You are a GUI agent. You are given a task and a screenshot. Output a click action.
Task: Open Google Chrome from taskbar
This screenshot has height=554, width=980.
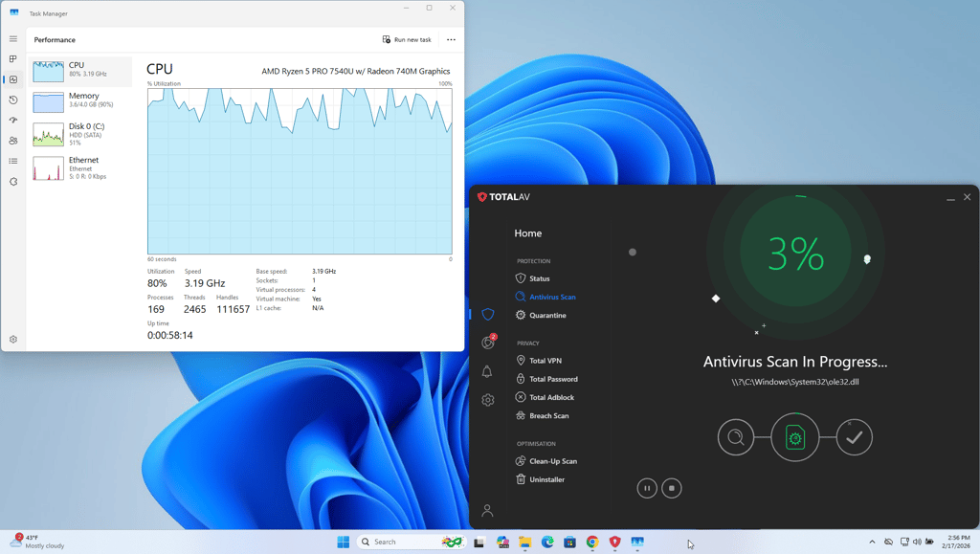pos(592,543)
